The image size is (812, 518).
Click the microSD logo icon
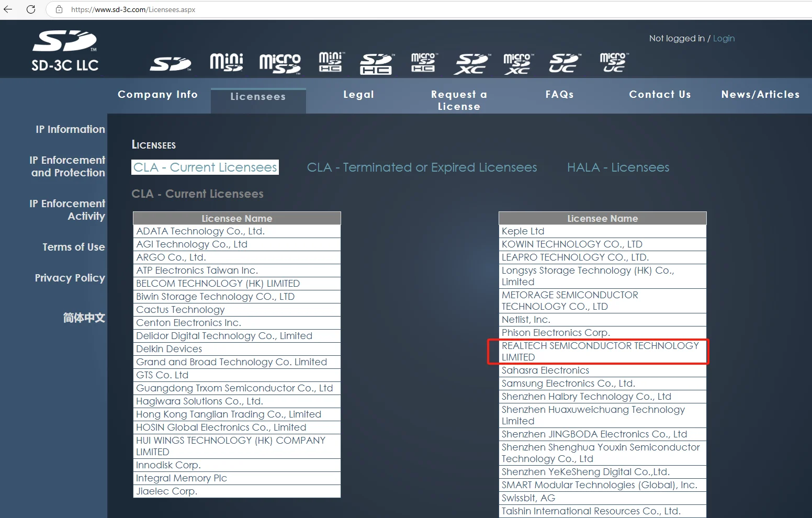coord(280,63)
